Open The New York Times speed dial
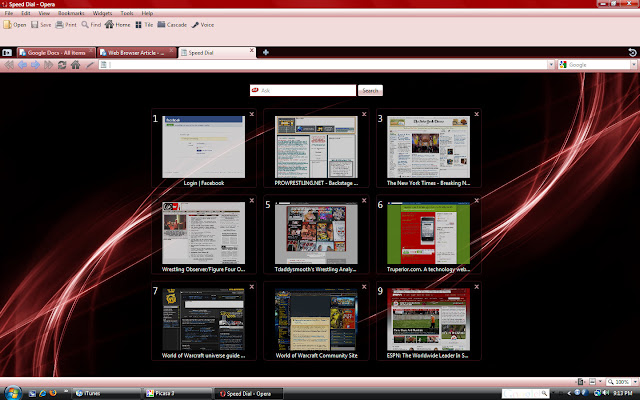This screenshot has height=400, width=640. [x=428, y=148]
